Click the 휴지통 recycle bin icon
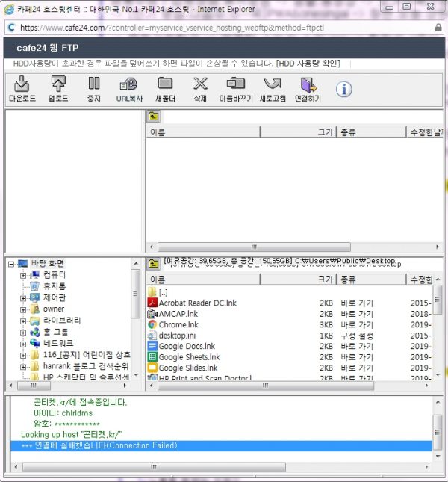Image resolution: width=448 pixels, height=482 pixels. (34, 286)
